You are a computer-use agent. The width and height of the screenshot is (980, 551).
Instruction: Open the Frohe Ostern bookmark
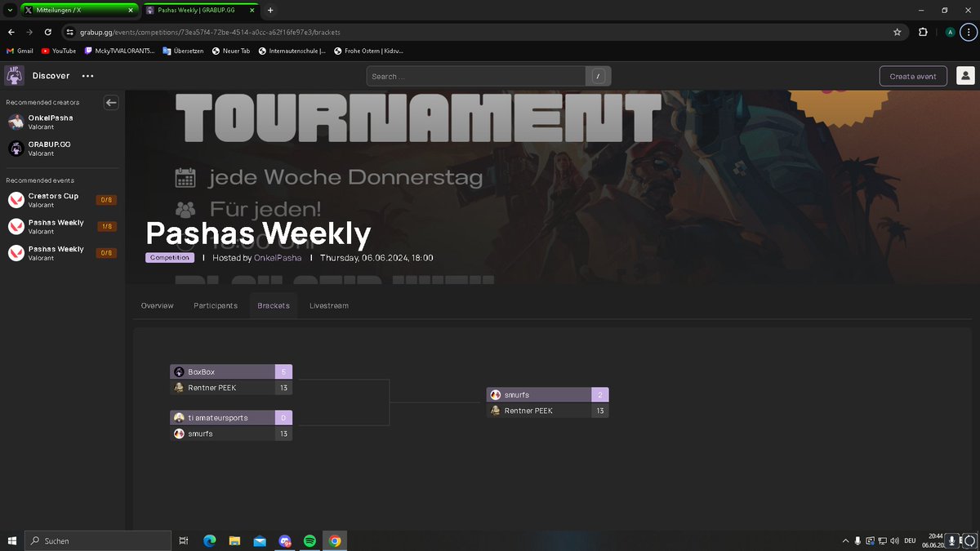click(368, 51)
